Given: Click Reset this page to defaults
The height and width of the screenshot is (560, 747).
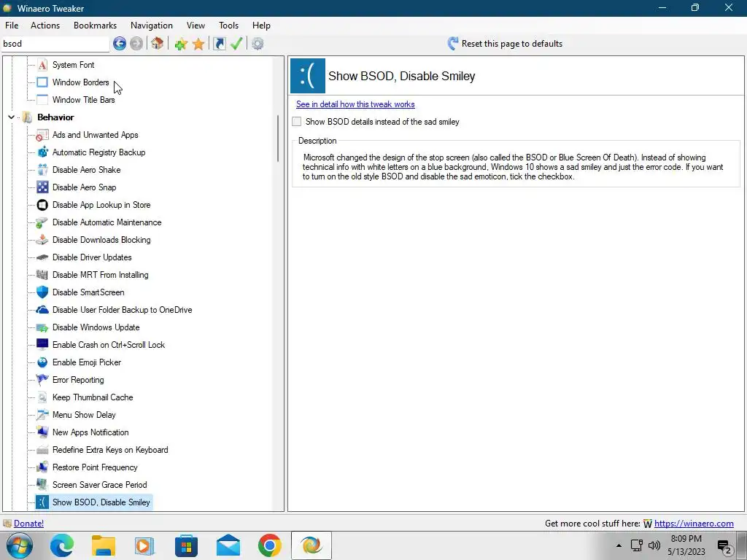Looking at the screenshot, I should click(x=505, y=44).
